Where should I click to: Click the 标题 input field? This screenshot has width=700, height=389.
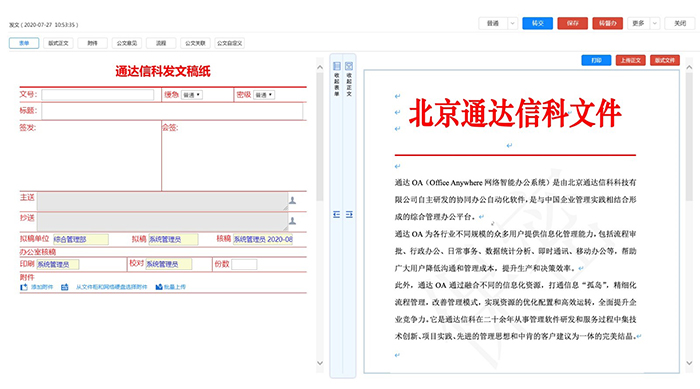tap(172, 111)
